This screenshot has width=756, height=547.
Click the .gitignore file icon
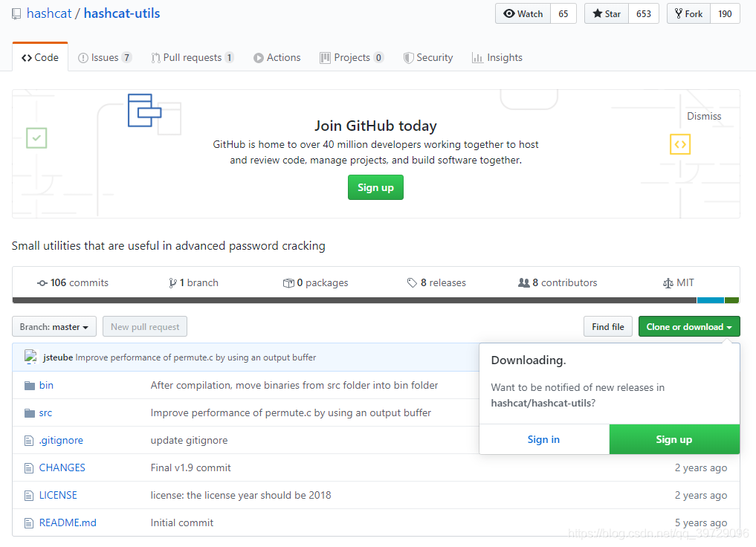[x=30, y=441]
